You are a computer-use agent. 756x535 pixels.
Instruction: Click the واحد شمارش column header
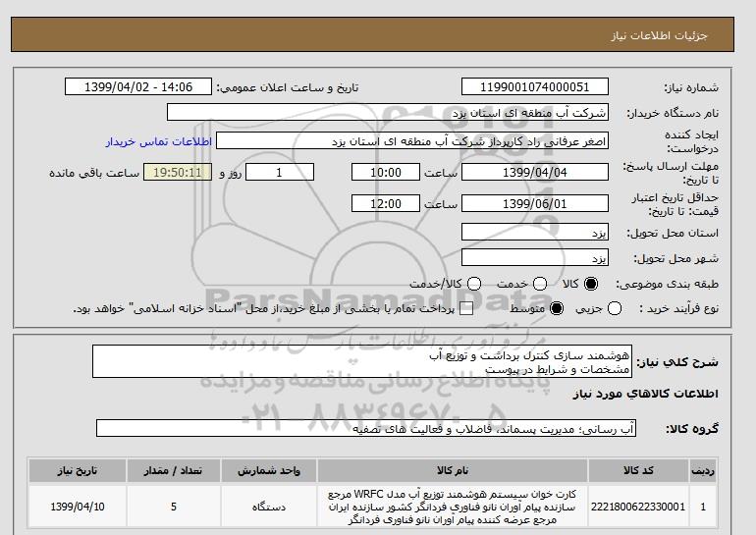coord(269,471)
